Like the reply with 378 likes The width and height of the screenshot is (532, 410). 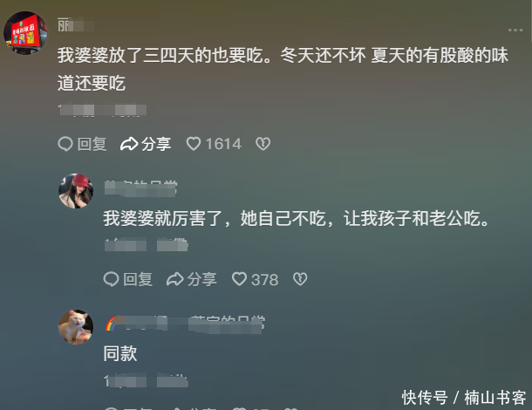pyautogui.click(x=239, y=279)
